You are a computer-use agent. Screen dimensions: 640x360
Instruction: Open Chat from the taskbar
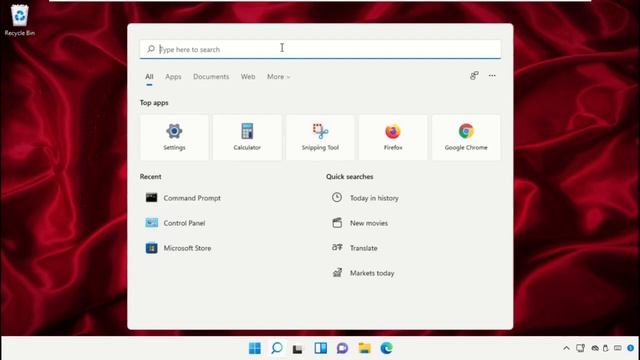[x=342, y=348]
